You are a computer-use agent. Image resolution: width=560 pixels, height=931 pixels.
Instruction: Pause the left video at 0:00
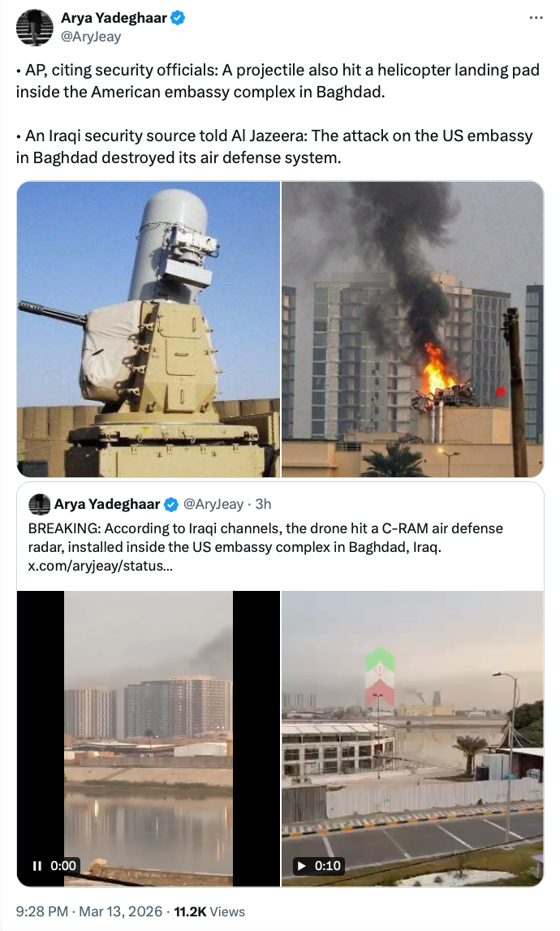click(37, 866)
